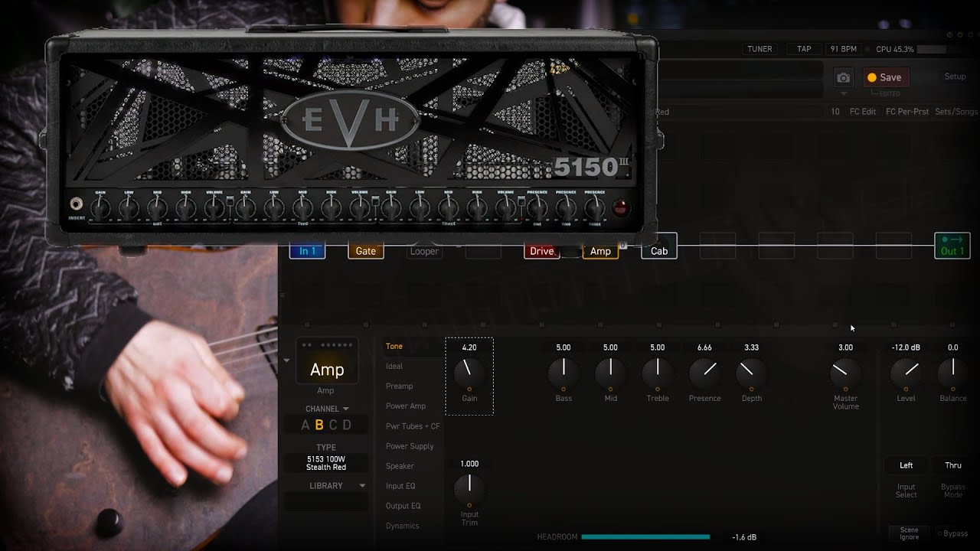This screenshot has width=980, height=551.
Task: Select the In 1 block
Action: 308,251
